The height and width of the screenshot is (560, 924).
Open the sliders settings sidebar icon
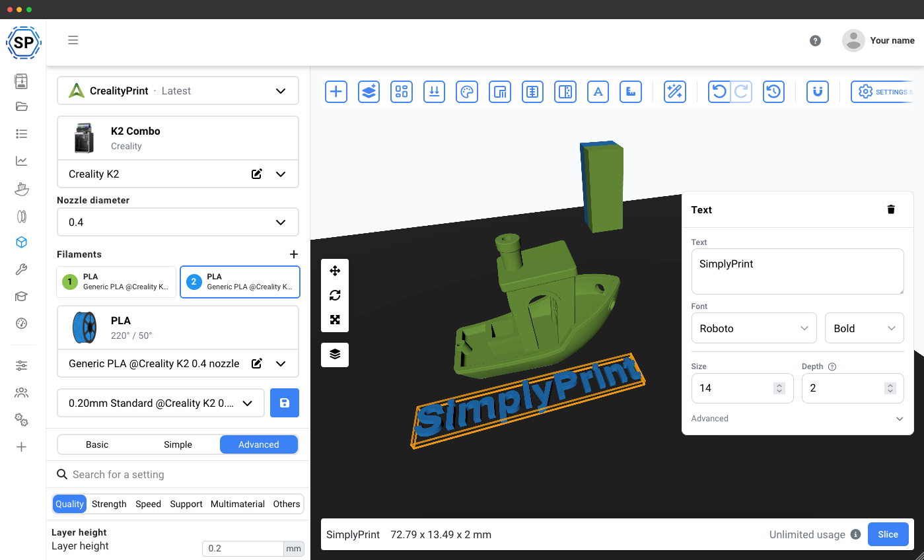tap(21, 365)
